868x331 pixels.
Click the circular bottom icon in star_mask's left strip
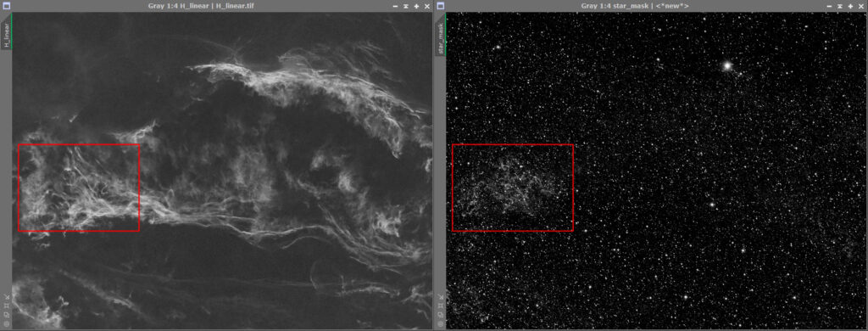(x=441, y=323)
